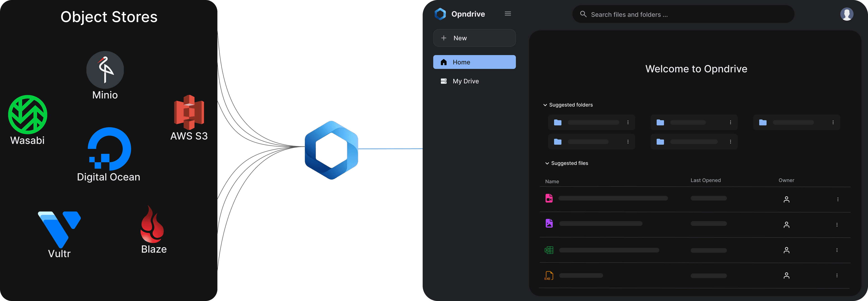This screenshot has height=301, width=868.
Task: Sort by the Last Opened column header
Action: point(705,181)
